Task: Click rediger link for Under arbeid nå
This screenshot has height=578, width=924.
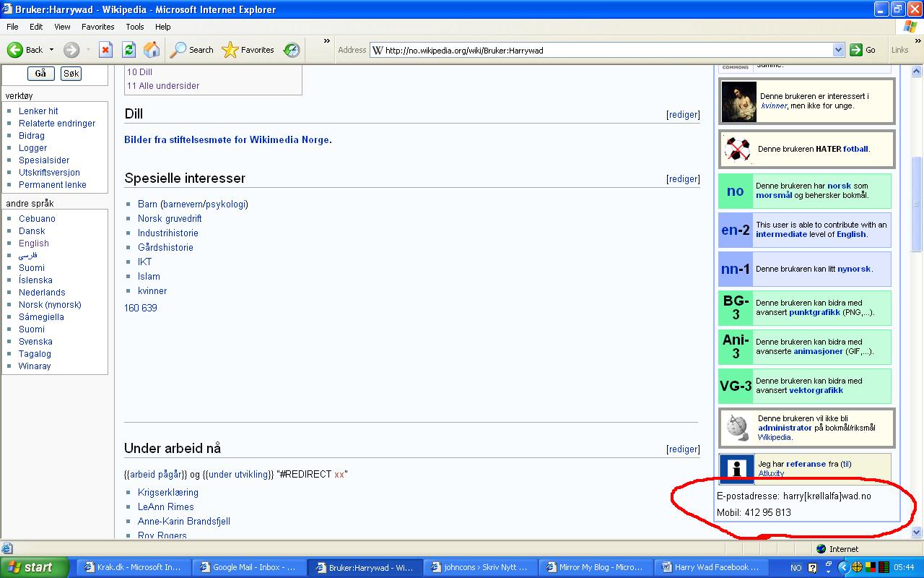Action: (683, 449)
